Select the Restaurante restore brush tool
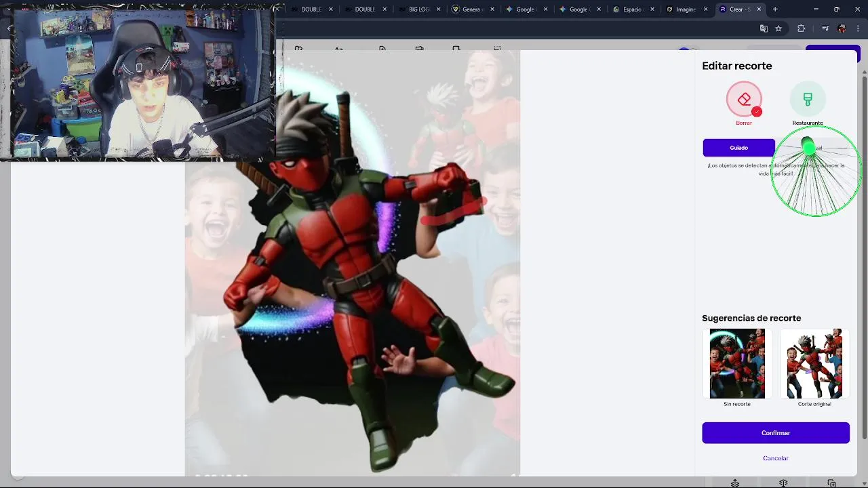The height and width of the screenshot is (488, 868). click(808, 100)
